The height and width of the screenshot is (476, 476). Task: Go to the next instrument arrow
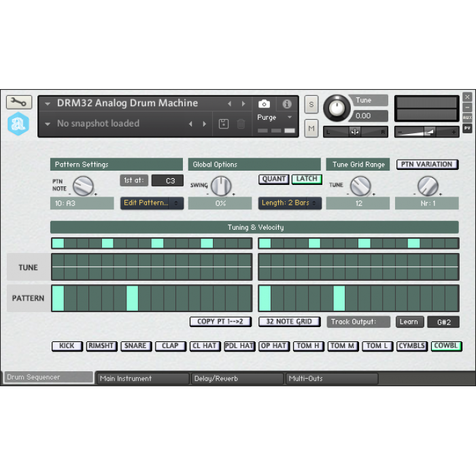point(243,104)
